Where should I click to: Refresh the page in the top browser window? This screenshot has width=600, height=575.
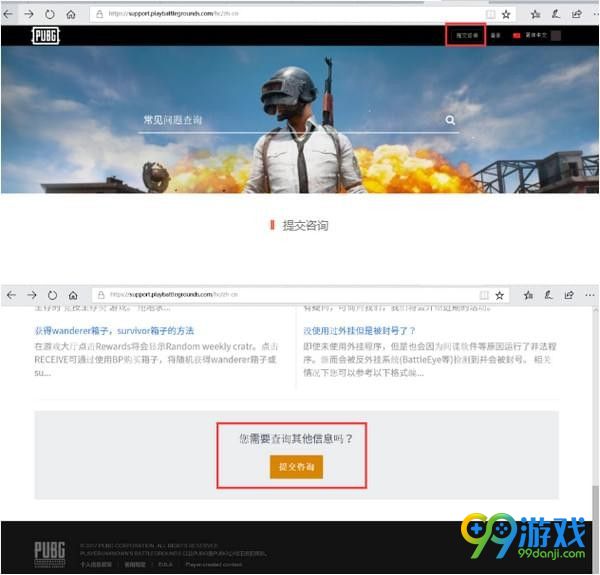[x=50, y=15]
